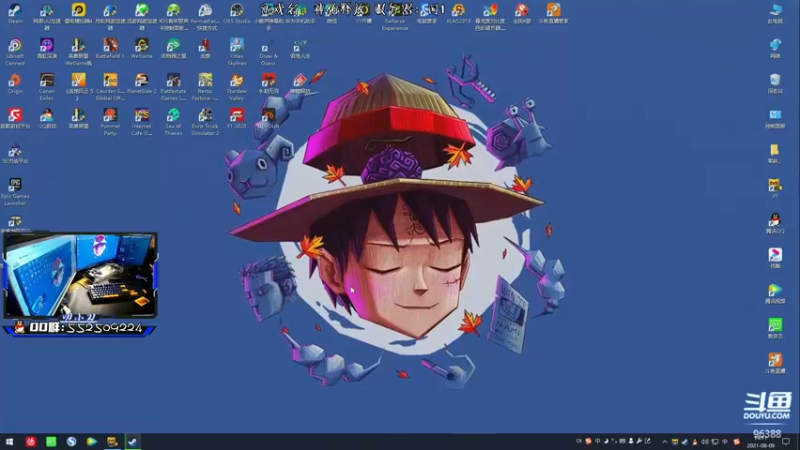Open the Ubisoft Connect shortcut
Screen dimensions: 800x450
point(15,52)
